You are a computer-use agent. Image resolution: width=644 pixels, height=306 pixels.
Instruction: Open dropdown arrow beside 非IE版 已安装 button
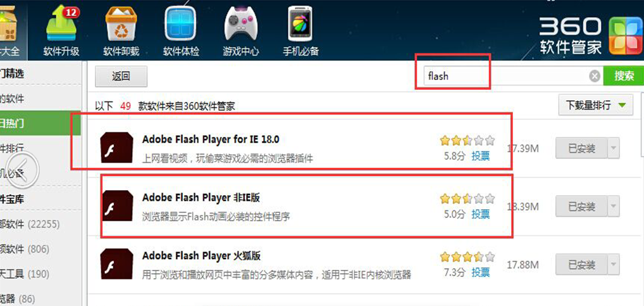click(613, 207)
